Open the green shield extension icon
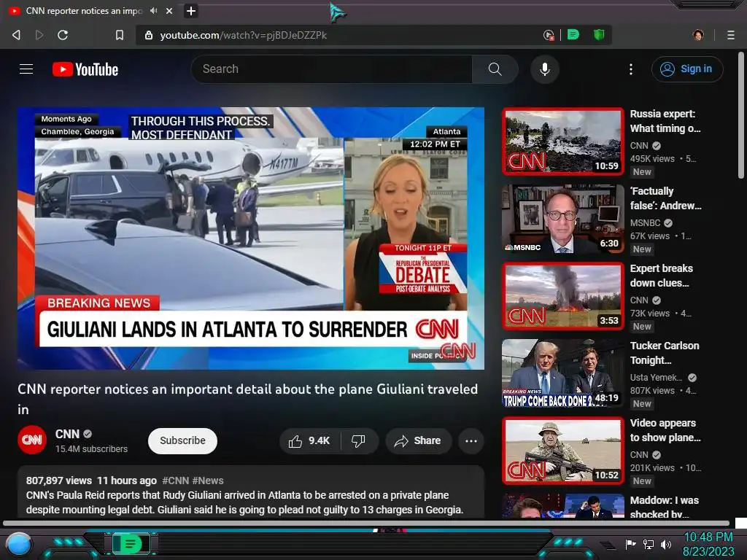Viewport: 747px width, 560px height. (599, 35)
